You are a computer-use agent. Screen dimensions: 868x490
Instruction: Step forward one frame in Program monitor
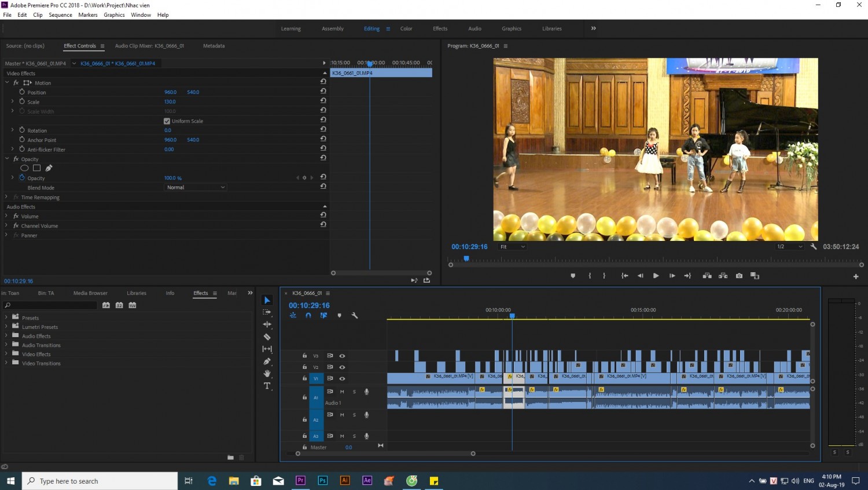(x=672, y=276)
